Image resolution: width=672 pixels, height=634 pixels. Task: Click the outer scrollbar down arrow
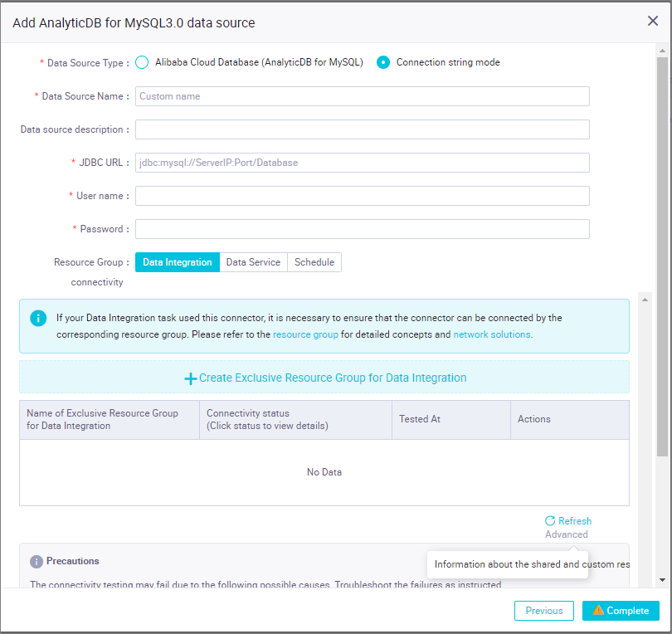(x=662, y=580)
